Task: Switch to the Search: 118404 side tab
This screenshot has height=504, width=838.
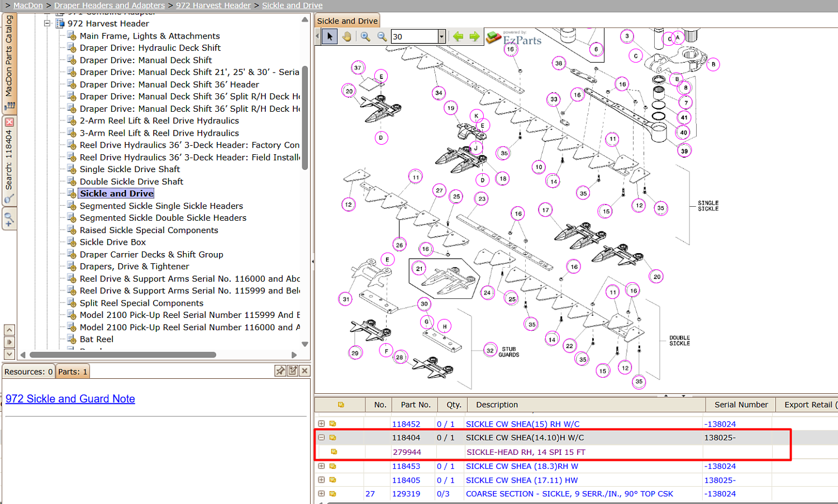Action: 9,161
